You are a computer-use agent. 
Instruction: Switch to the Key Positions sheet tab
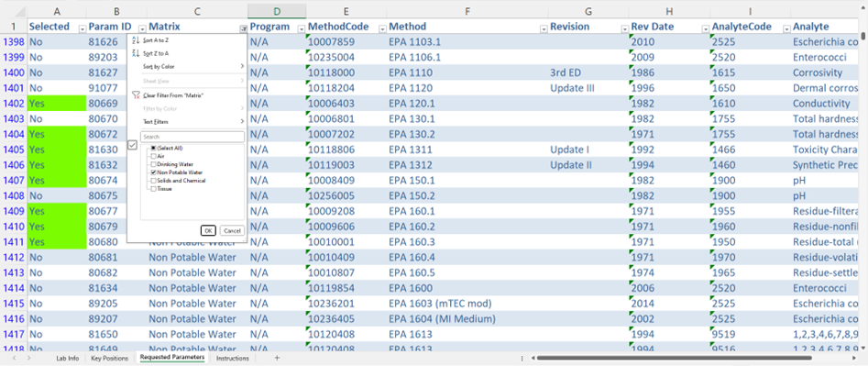tap(109, 359)
